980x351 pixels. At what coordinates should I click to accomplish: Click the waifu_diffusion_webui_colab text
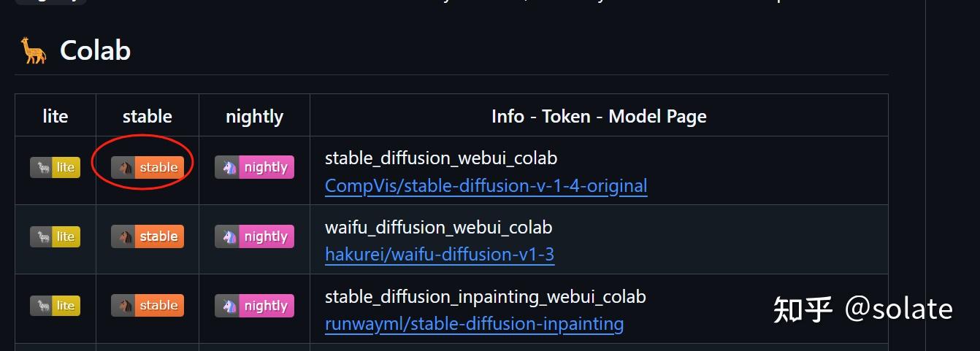point(438,227)
